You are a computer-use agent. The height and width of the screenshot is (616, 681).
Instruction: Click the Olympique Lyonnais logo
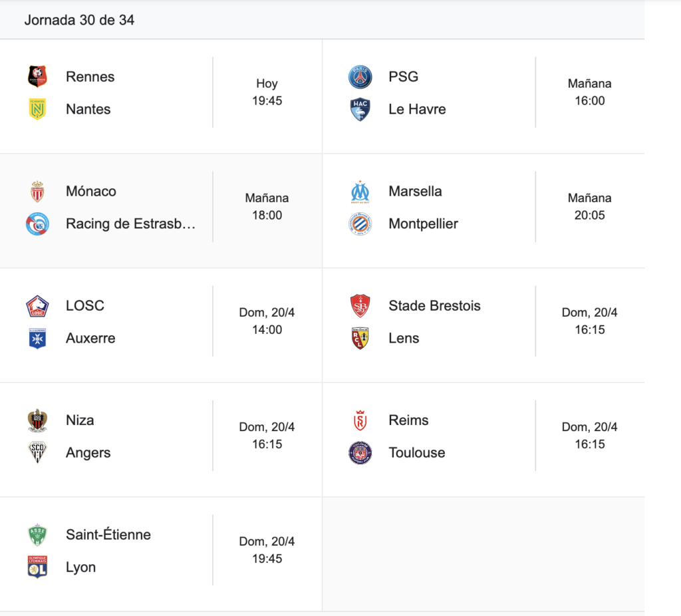(37, 567)
